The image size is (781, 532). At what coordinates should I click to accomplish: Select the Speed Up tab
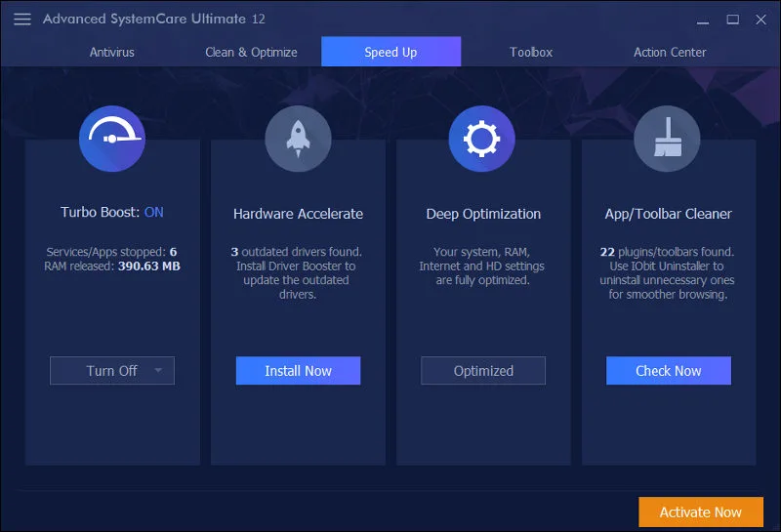(390, 52)
